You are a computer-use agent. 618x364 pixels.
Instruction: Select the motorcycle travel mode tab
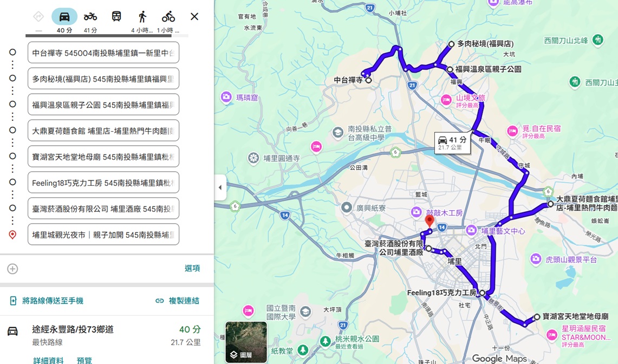point(90,17)
